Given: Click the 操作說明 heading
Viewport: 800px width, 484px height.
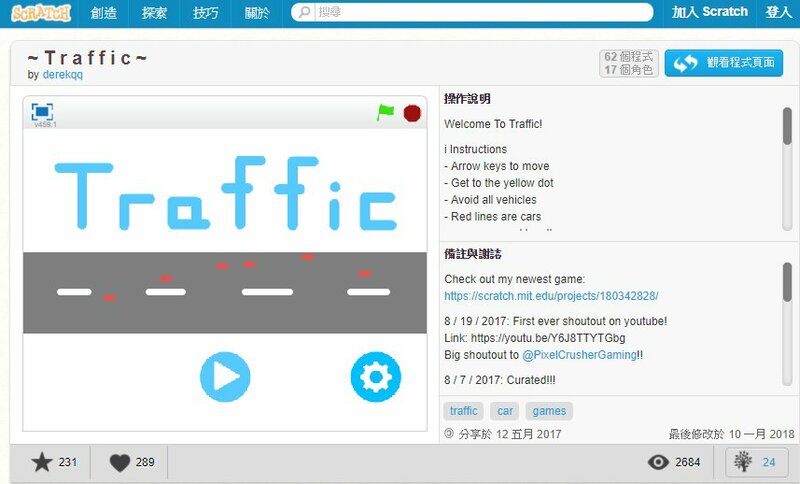Looking at the screenshot, I should coord(467,98).
